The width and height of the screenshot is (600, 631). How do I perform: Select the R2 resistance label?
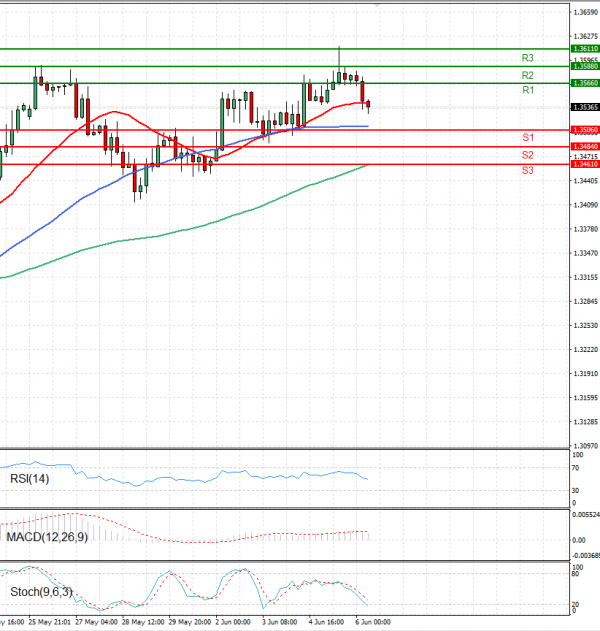pos(527,76)
